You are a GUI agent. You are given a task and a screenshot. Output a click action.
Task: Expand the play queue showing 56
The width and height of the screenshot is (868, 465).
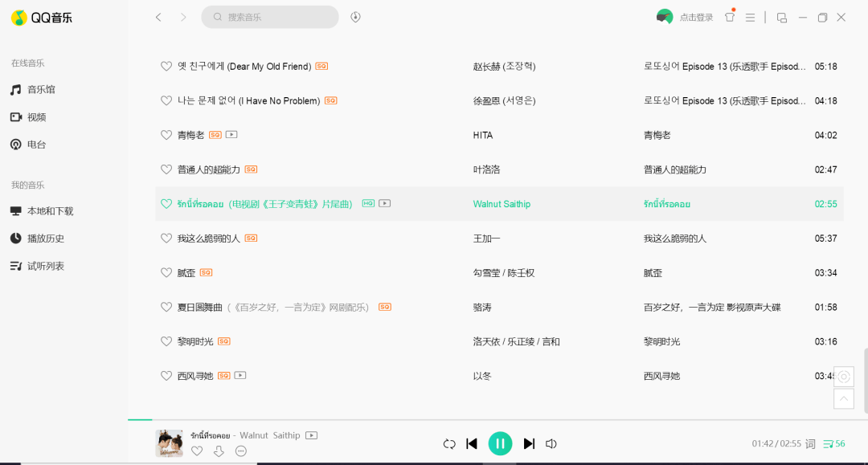[833, 443]
